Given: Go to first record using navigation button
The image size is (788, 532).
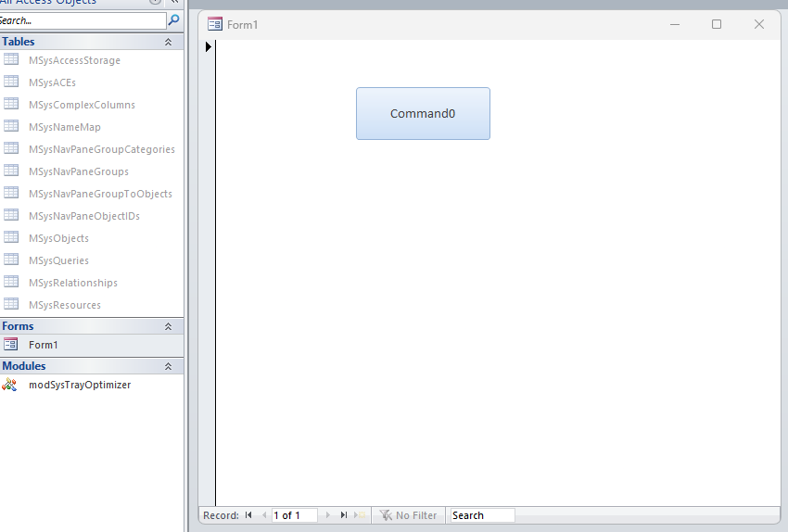Looking at the screenshot, I should tap(248, 515).
